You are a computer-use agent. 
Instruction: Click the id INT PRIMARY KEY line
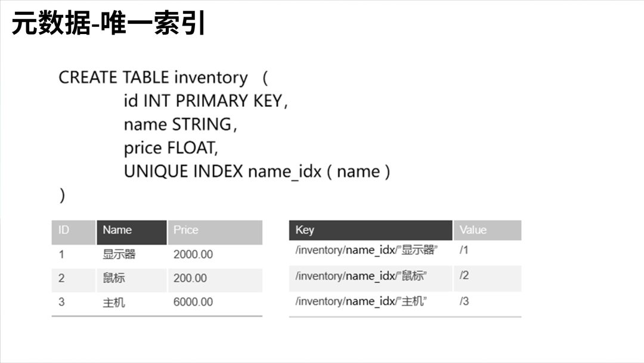pyautogui.click(x=205, y=101)
